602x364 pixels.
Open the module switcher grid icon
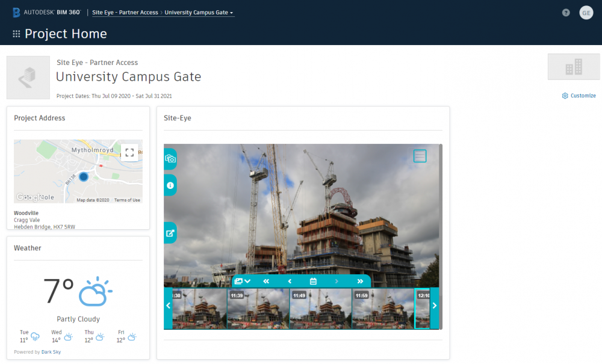pyautogui.click(x=16, y=34)
